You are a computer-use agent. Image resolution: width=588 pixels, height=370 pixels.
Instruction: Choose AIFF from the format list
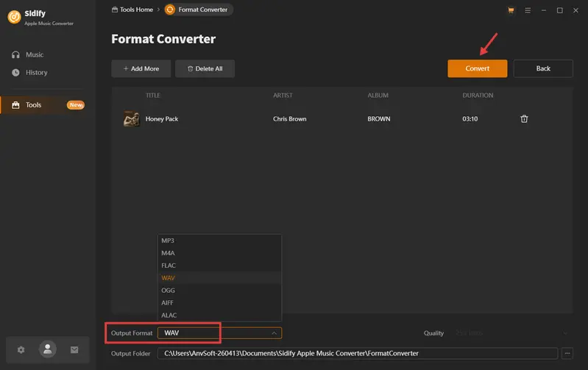pos(220,302)
